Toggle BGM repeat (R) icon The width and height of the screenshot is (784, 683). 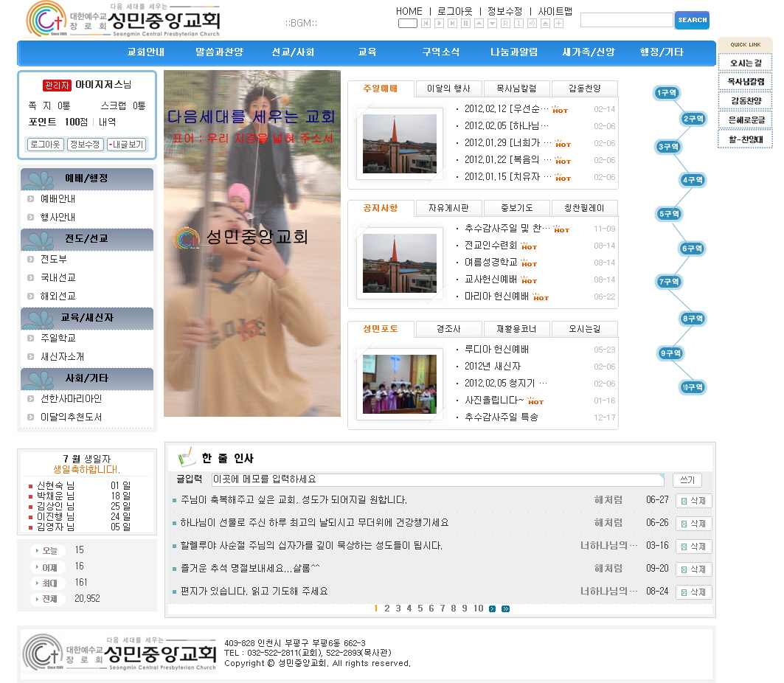[x=505, y=24]
